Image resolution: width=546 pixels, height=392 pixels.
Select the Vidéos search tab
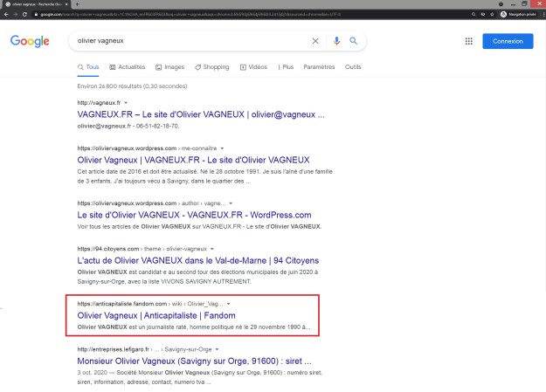(253, 67)
